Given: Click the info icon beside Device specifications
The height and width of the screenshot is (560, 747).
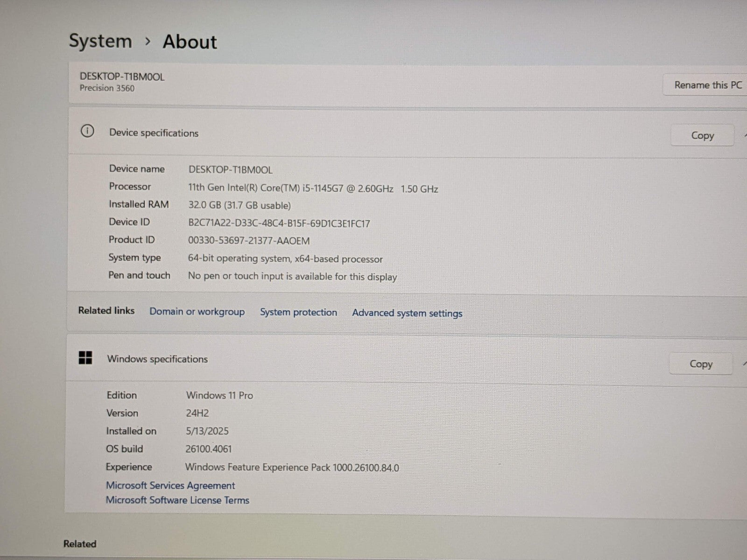Looking at the screenshot, I should click(87, 132).
